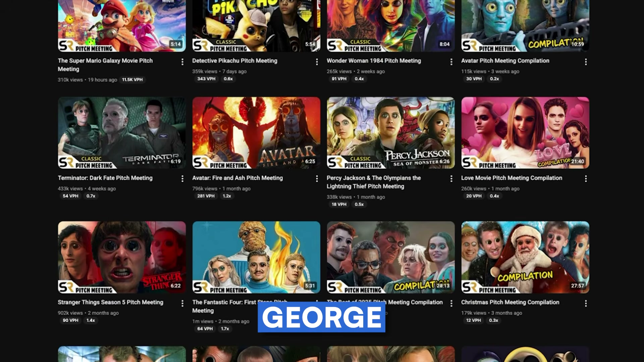Open 'Terminator: Dark Fate Pitch Meeting' title
The width and height of the screenshot is (644, 362).
click(105, 178)
